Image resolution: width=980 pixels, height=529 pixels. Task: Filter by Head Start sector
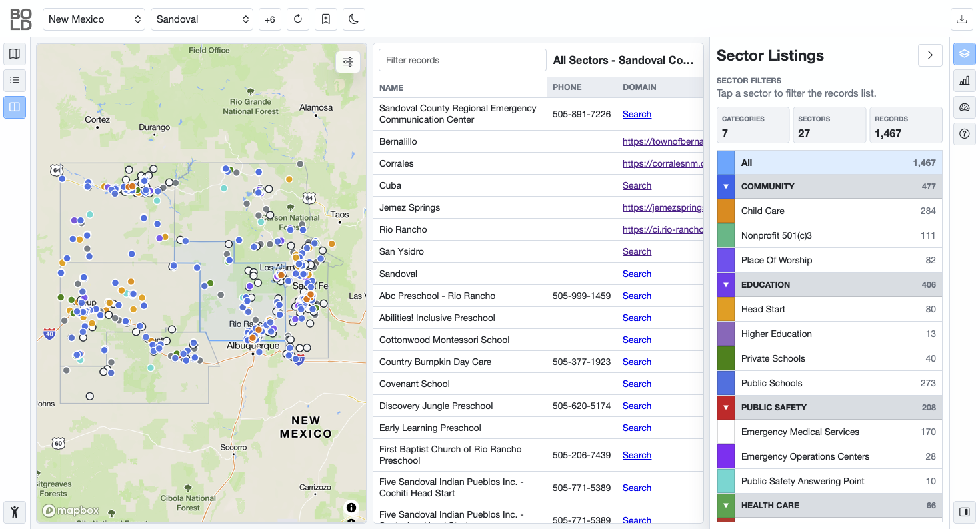coord(830,309)
